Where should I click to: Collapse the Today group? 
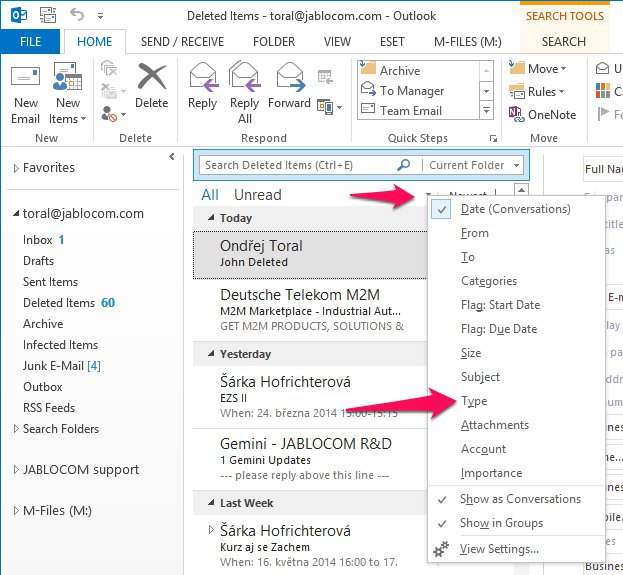coord(212,217)
